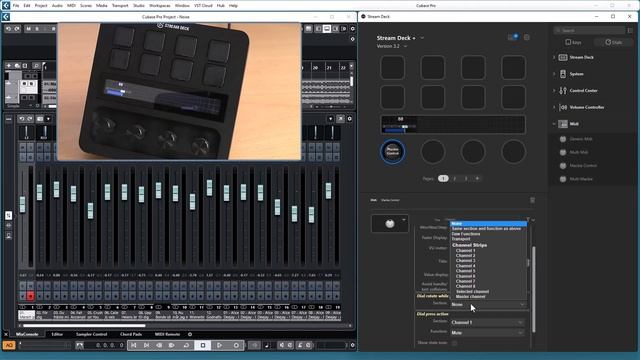
Task: Choose Channel 5 in the section list
Action: 488,271
